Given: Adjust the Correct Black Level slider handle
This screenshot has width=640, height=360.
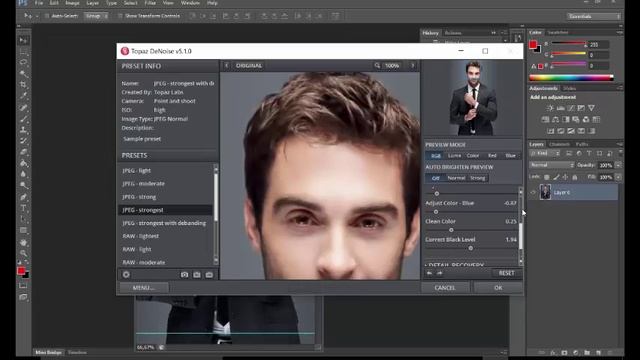Looking at the screenshot, I should 471,248.
